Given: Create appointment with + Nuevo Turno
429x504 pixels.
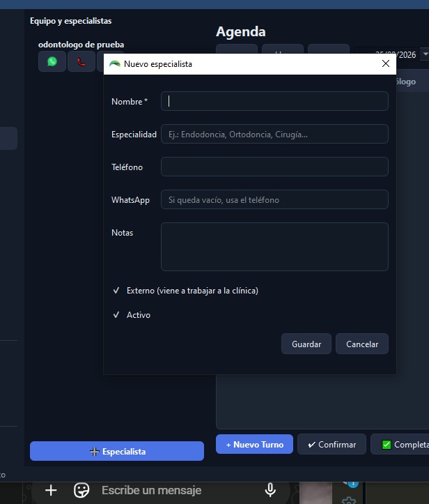Looking at the screenshot, I should pyautogui.click(x=254, y=445).
